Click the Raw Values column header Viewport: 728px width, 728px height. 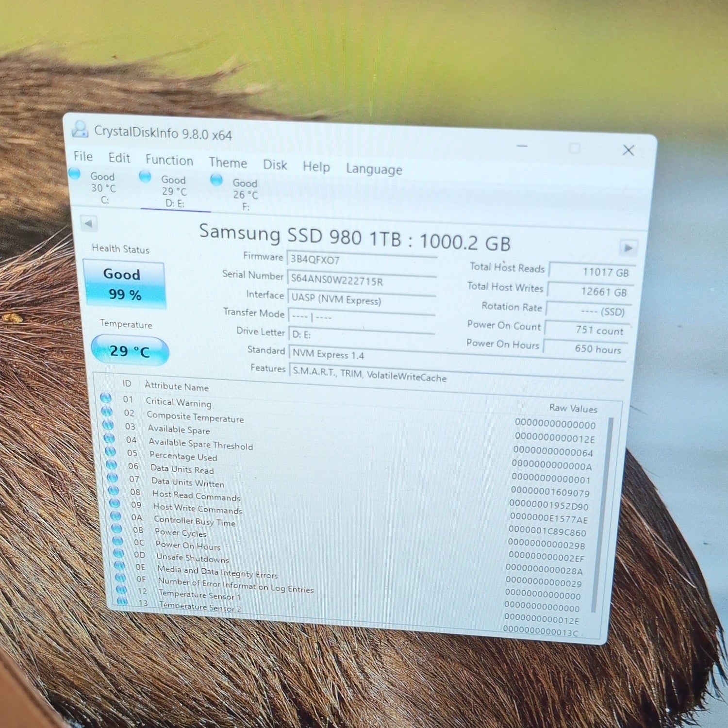[573, 409]
